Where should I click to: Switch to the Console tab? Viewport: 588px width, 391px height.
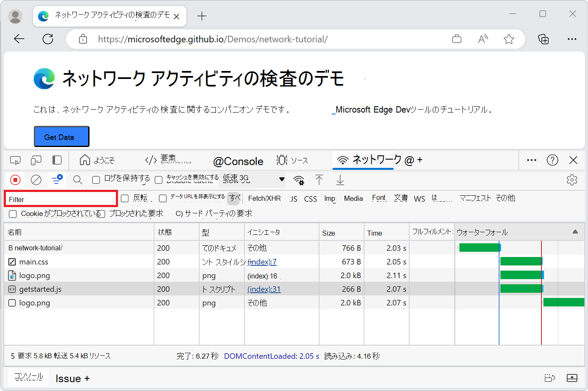(x=238, y=161)
